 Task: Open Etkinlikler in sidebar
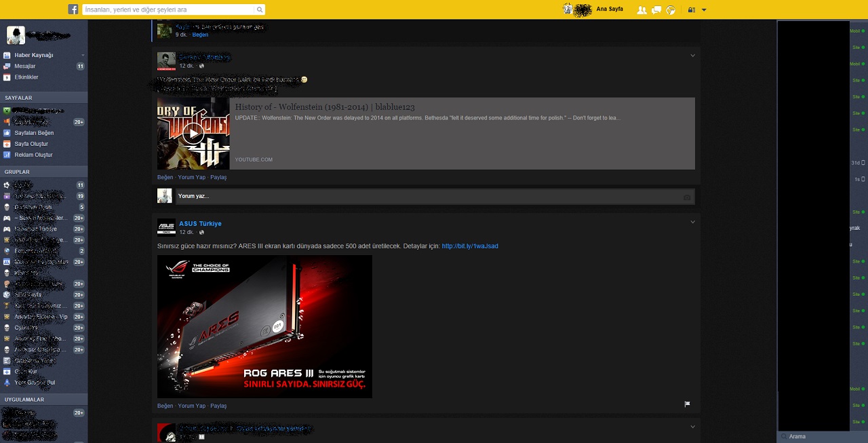tap(26, 77)
